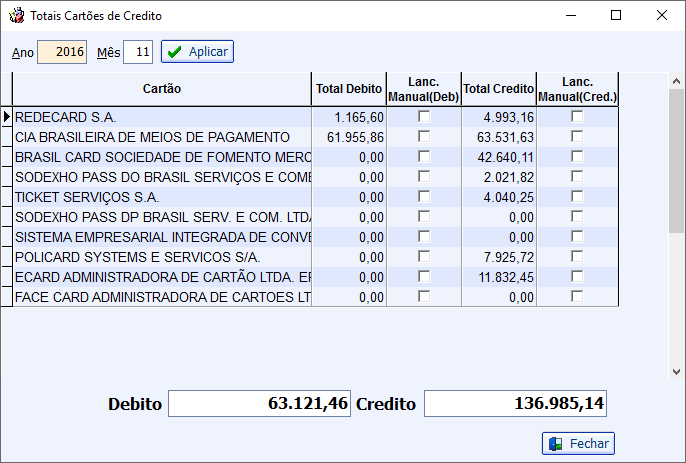Tick Lanc. Manual(Cred.) for POLICARD SYSTEMS row
The image size is (686, 463).
tap(577, 256)
